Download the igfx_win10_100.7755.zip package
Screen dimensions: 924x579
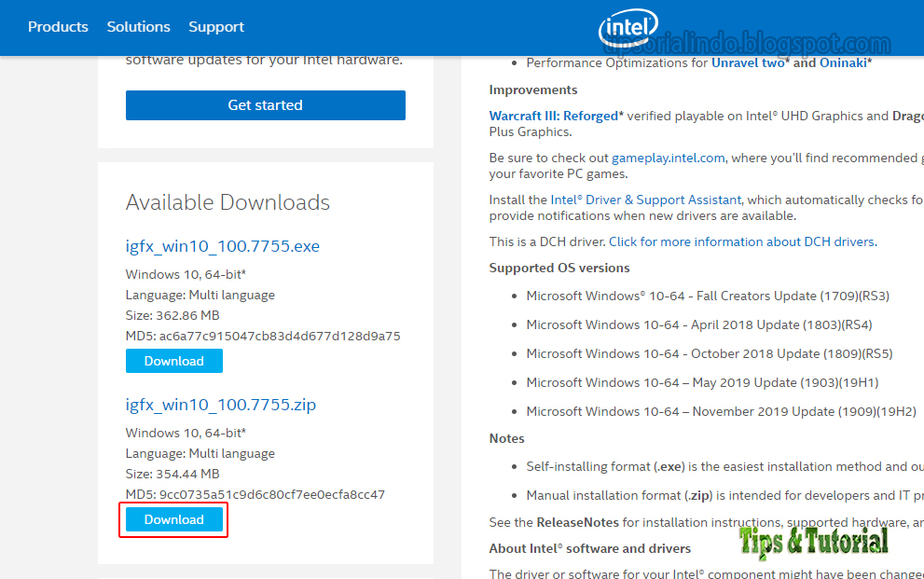click(173, 519)
